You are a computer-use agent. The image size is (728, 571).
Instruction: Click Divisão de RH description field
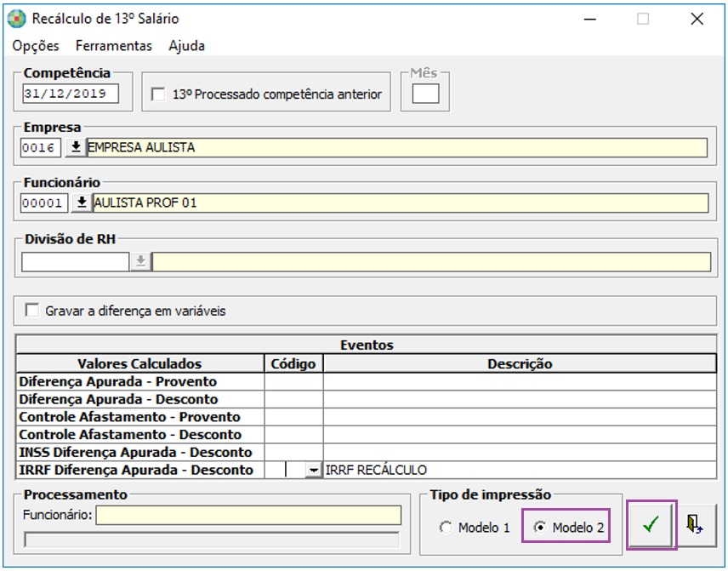click(x=432, y=261)
